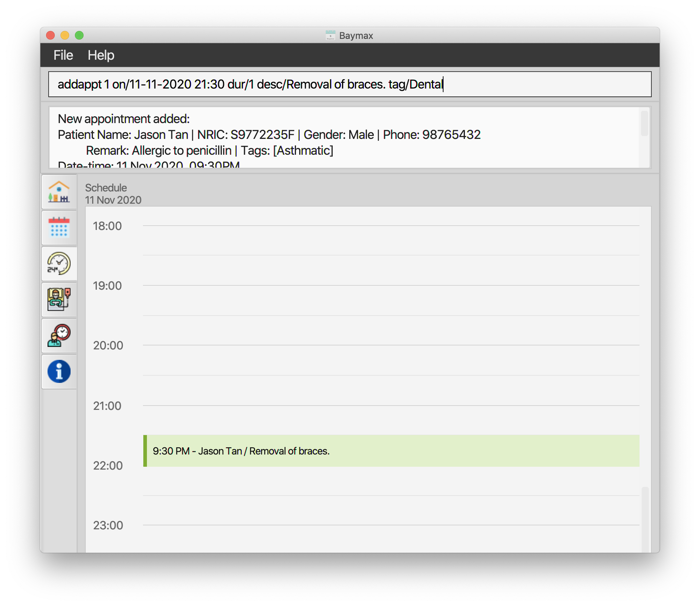700x606 pixels.
Task: Click the result display scrollbar thumb
Action: pos(644,124)
